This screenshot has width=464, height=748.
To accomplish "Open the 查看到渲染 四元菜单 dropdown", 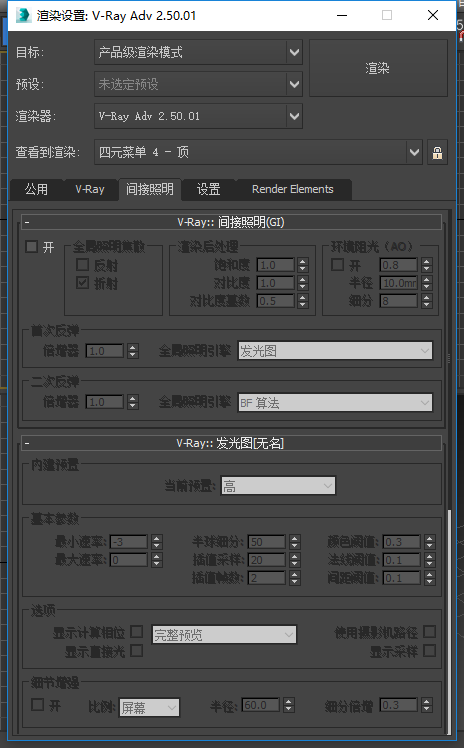I will tap(258, 153).
